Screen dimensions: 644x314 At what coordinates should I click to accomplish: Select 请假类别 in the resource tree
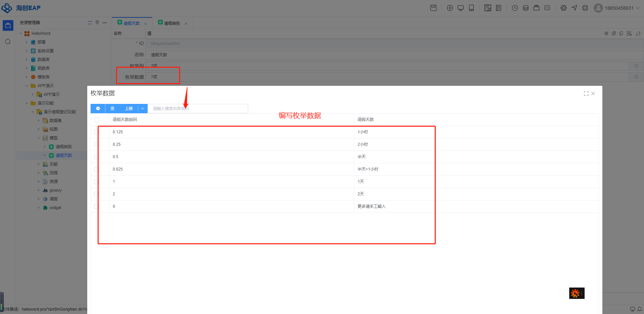coord(63,147)
